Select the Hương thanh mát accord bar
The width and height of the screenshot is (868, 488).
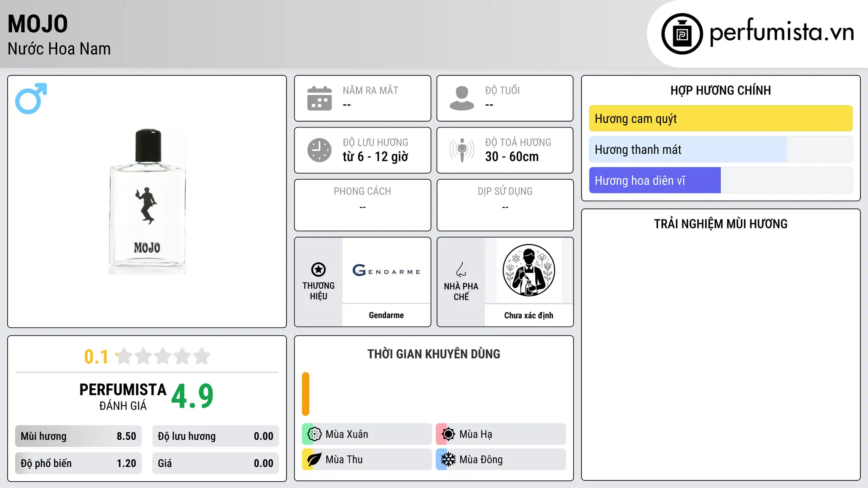(x=721, y=150)
